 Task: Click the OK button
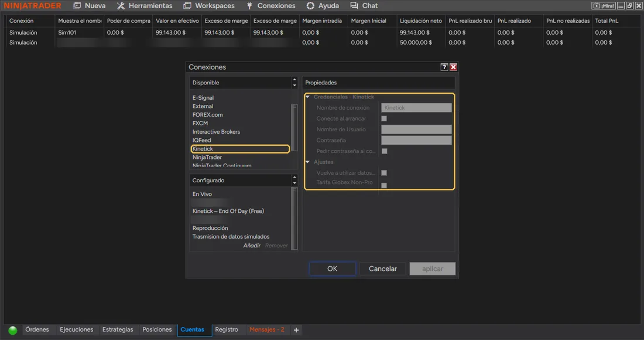pyautogui.click(x=333, y=269)
